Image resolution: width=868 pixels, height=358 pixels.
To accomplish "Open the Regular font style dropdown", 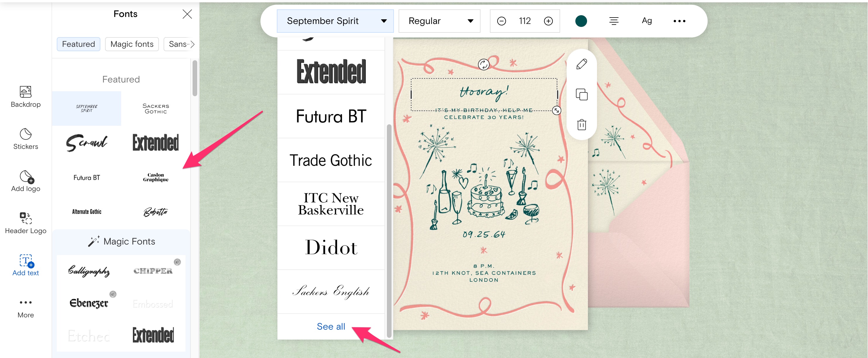I will tap(439, 21).
